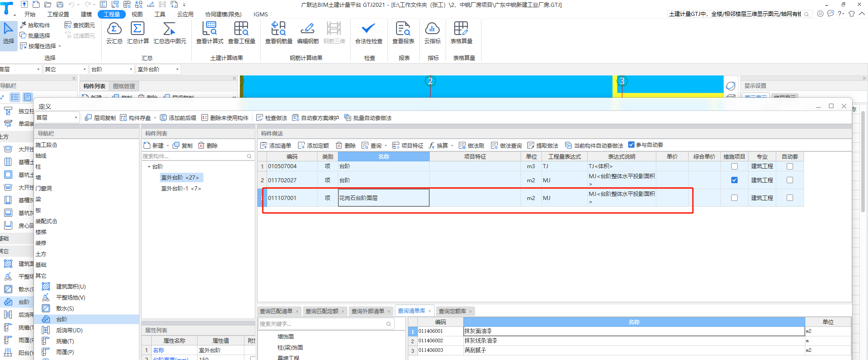This screenshot has height=360, width=868.
Task: Click 汇总选中图元 icon
Action: [x=169, y=29]
